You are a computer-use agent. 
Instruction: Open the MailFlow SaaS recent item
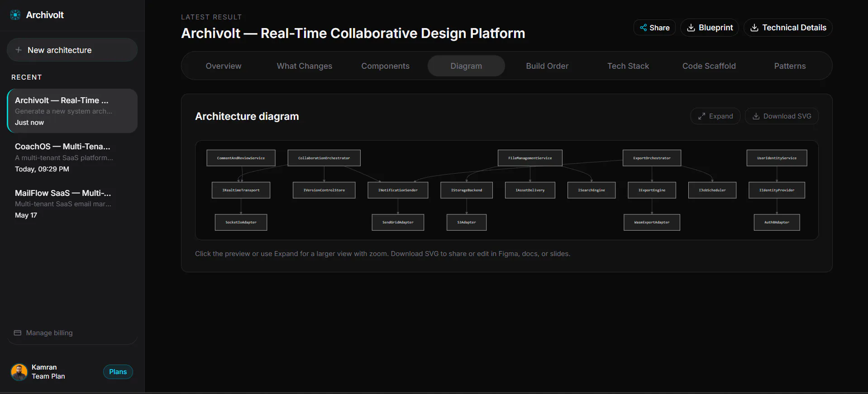pos(72,204)
